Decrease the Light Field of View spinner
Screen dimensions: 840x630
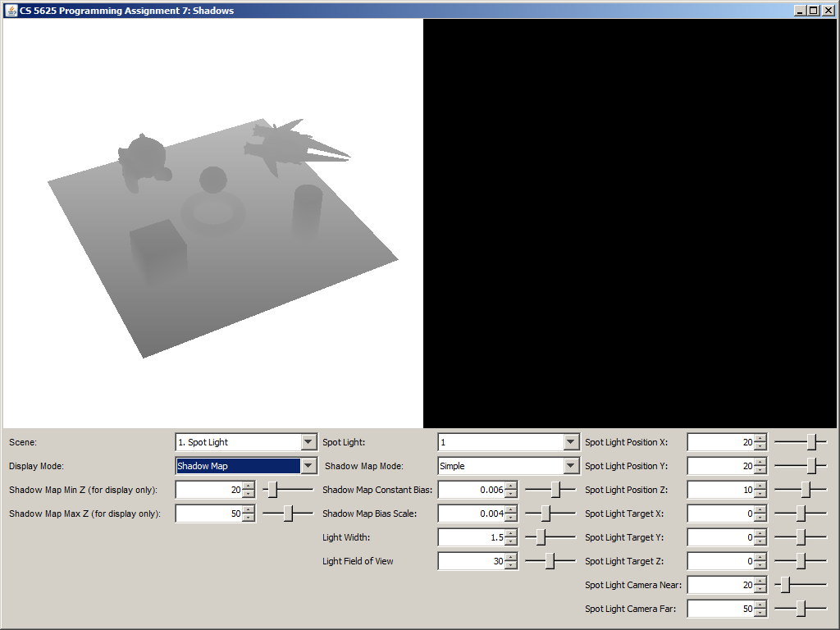[x=511, y=565]
